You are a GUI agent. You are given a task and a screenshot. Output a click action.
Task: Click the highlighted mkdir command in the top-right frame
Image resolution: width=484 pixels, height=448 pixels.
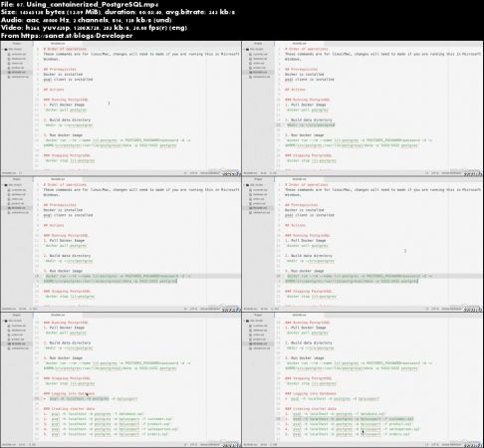[x=311, y=125]
